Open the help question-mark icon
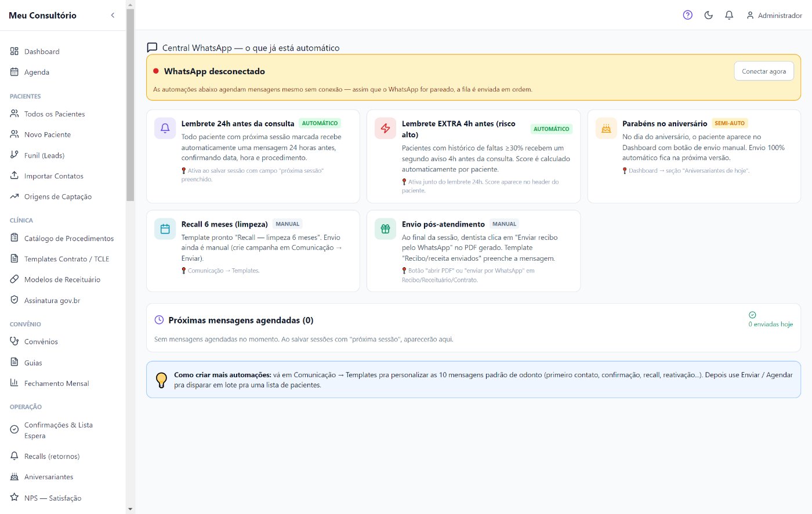The image size is (812, 514). (687, 15)
